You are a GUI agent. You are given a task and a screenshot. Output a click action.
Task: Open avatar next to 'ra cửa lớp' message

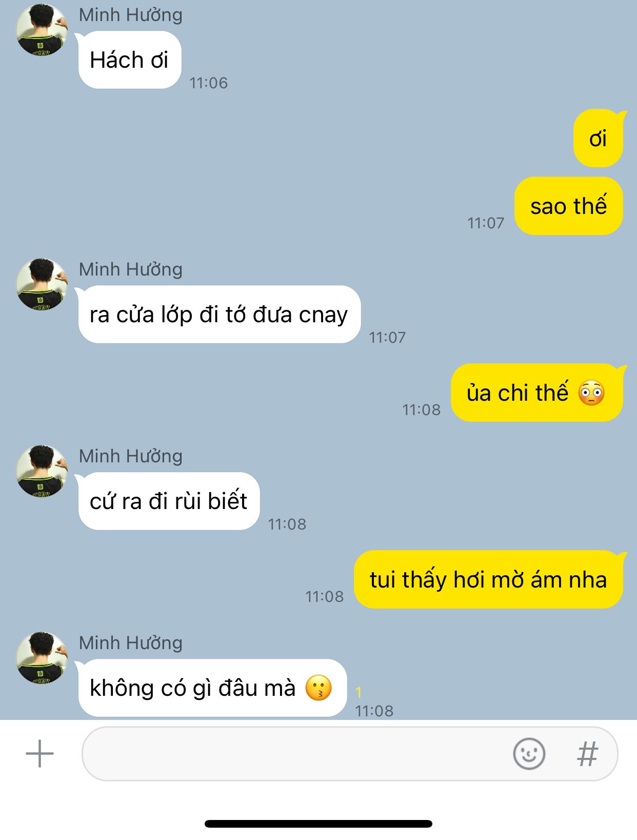[42, 284]
